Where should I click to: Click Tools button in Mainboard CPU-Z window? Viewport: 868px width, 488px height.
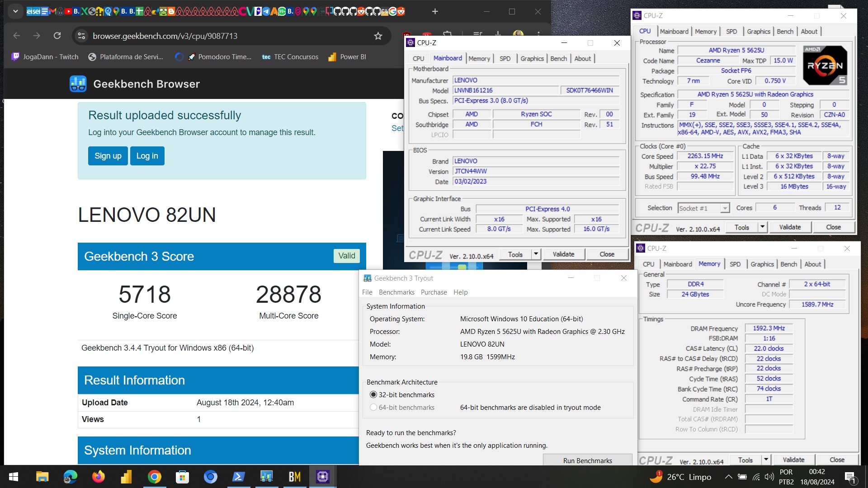coord(515,254)
